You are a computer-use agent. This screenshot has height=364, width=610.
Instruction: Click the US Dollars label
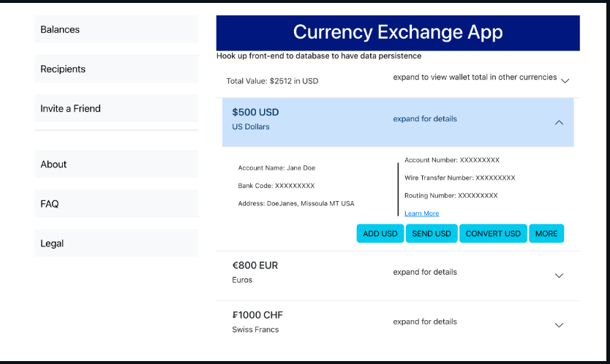click(x=251, y=126)
